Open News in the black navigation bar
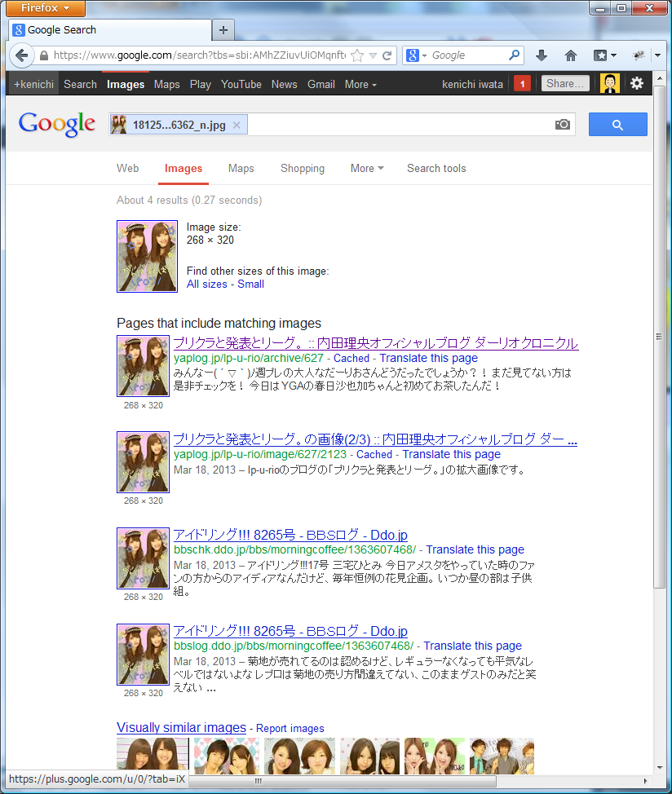The width and height of the screenshot is (672, 794). (284, 85)
